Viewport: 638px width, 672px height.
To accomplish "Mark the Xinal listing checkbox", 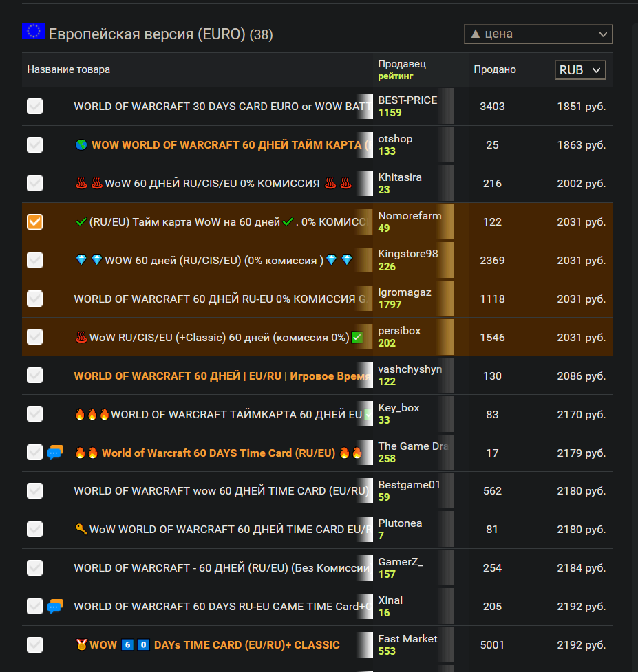I will pyautogui.click(x=34, y=607).
